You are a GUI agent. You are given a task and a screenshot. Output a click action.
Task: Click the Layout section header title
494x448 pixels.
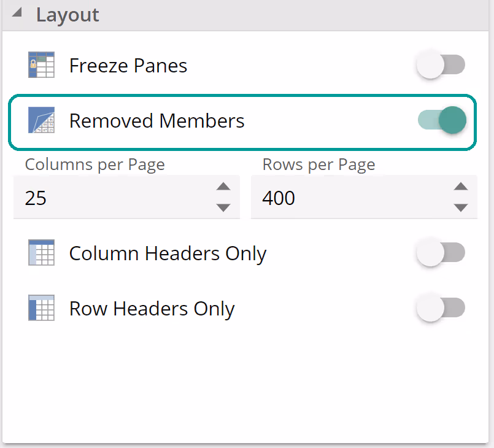tap(68, 15)
